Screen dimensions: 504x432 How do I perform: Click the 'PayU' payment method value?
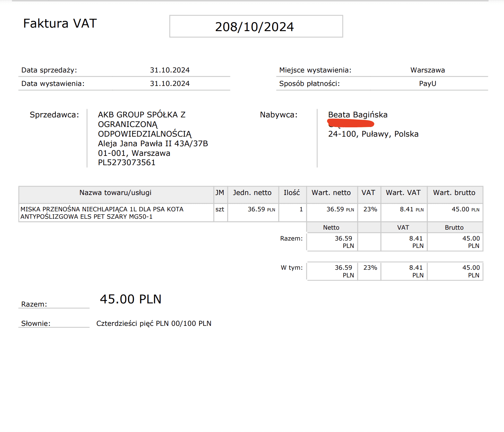[428, 84]
